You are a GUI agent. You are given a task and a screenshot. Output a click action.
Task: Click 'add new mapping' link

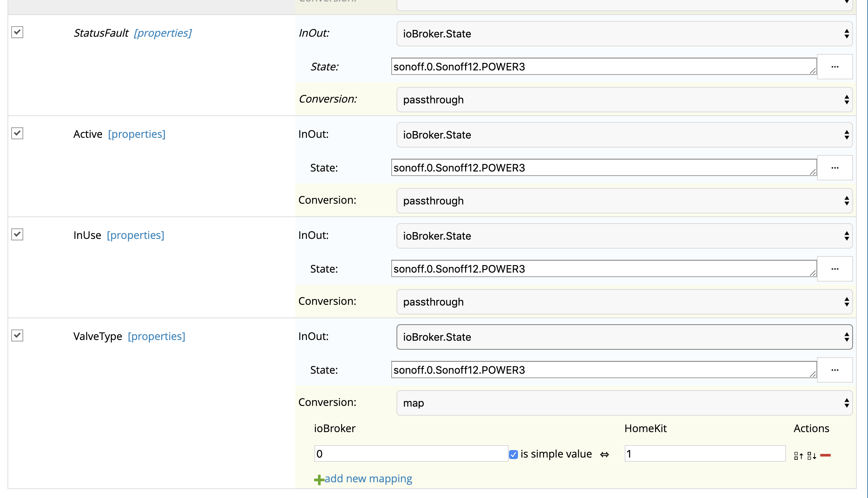(x=368, y=479)
